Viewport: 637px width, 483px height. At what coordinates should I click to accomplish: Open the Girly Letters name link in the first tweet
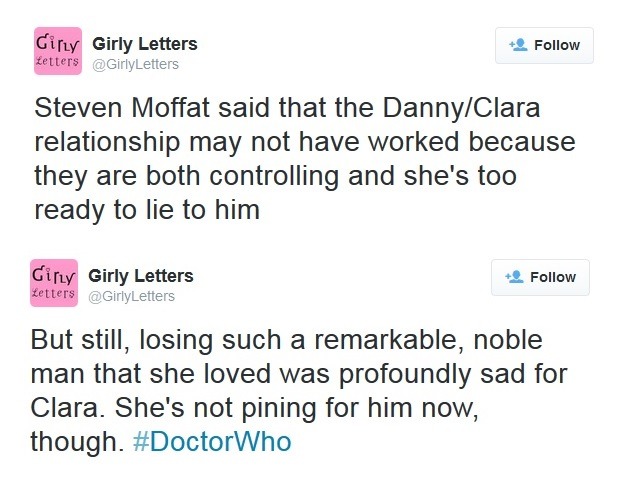click(x=144, y=44)
